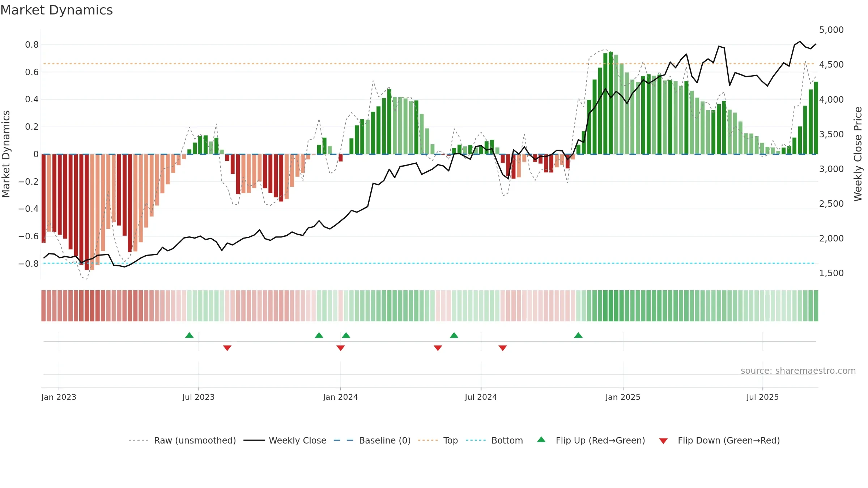
Task: Click the solid black line swatch in the legend
Action: (x=254, y=440)
